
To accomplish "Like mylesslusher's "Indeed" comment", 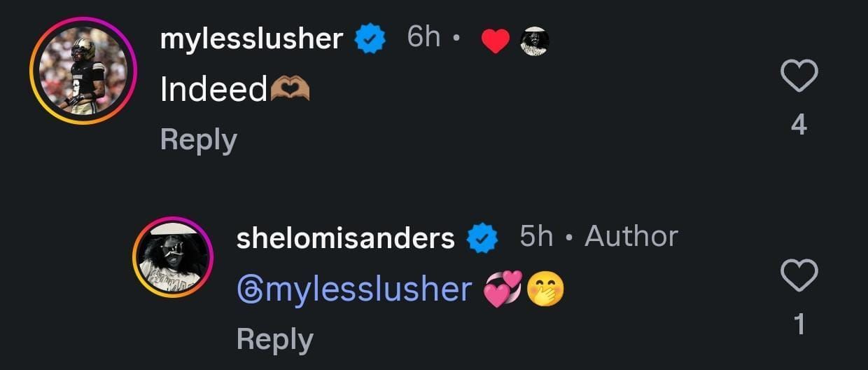I will coord(799,76).
